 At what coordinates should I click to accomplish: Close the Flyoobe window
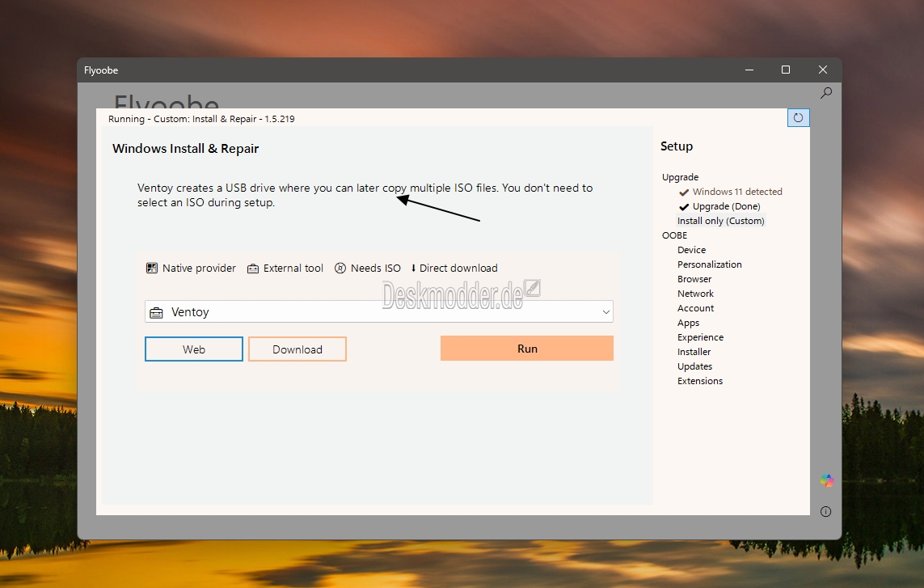pos(823,70)
